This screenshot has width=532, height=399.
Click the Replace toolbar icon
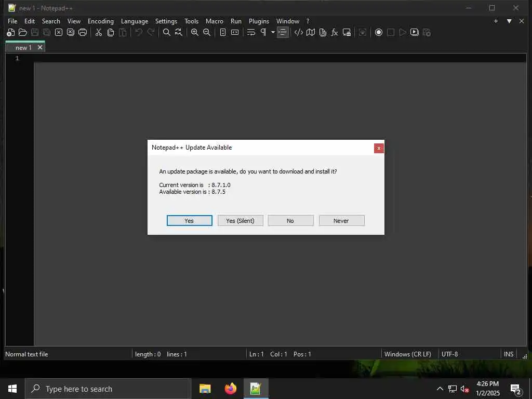point(179,33)
